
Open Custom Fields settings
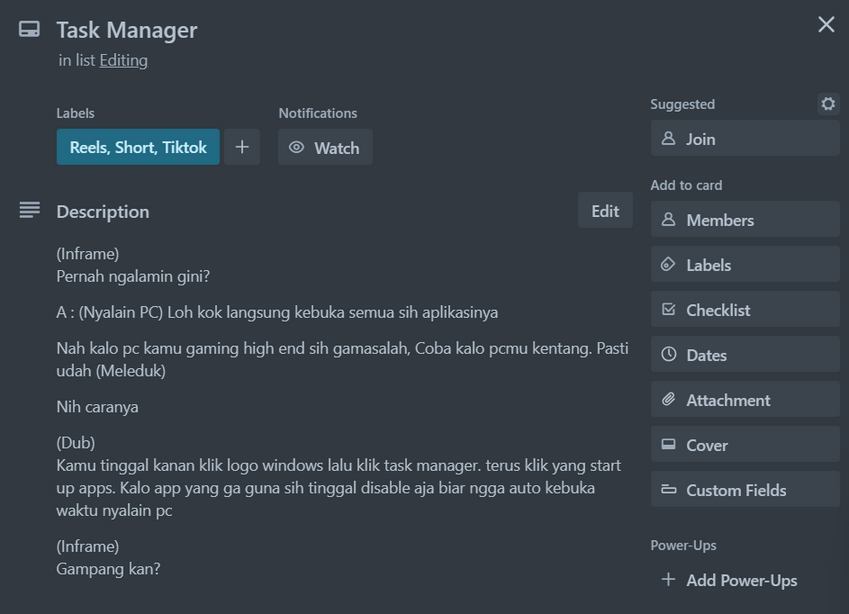pyautogui.click(x=745, y=490)
